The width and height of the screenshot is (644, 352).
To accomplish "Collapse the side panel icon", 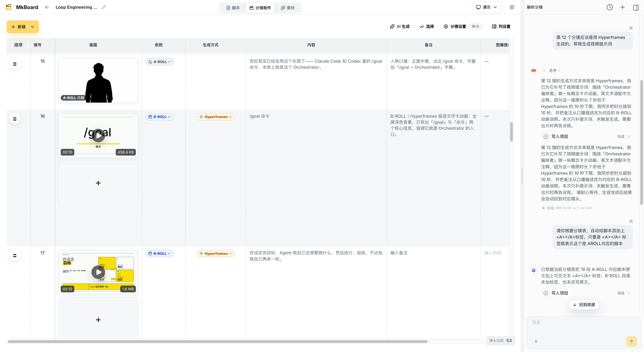I will 636,8.
